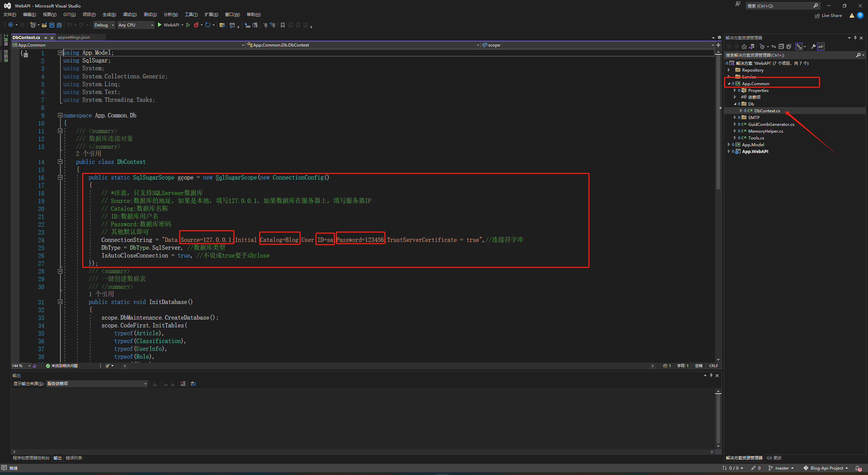The width and height of the screenshot is (868, 475).
Task: Open the 工具(T) menu
Action: pos(191,15)
